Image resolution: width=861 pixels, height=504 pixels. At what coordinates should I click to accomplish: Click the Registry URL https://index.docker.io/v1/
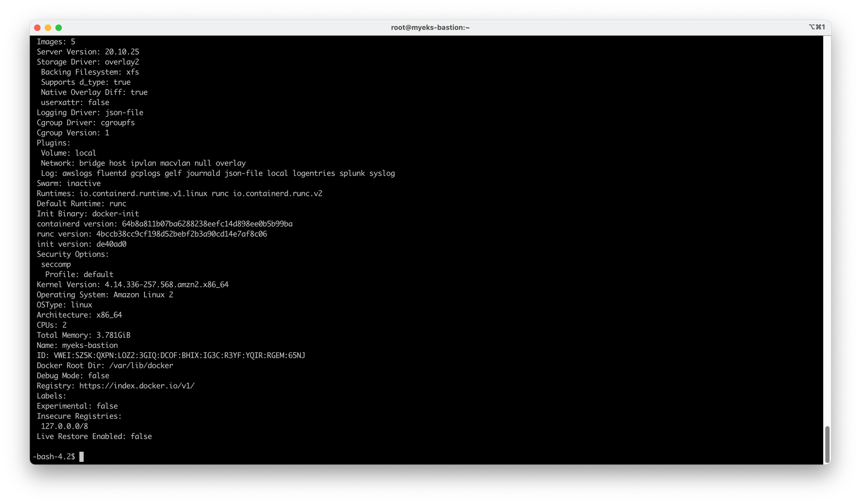(136, 386)
